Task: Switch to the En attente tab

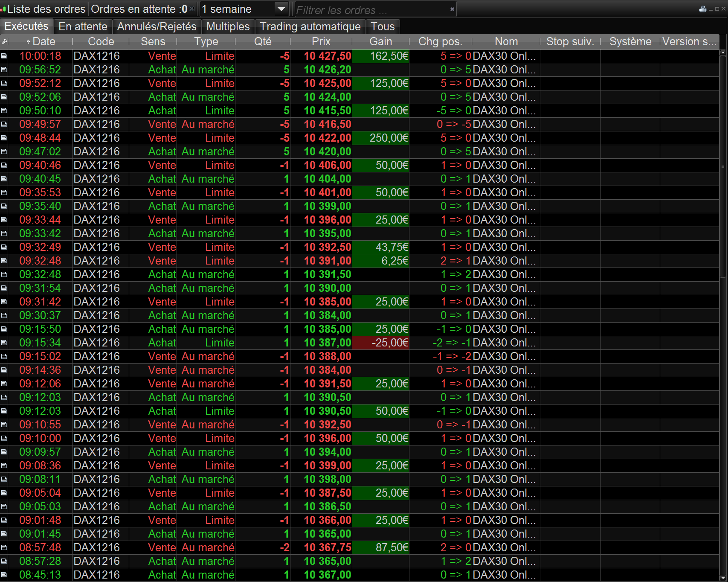Action: coord(83,26)
